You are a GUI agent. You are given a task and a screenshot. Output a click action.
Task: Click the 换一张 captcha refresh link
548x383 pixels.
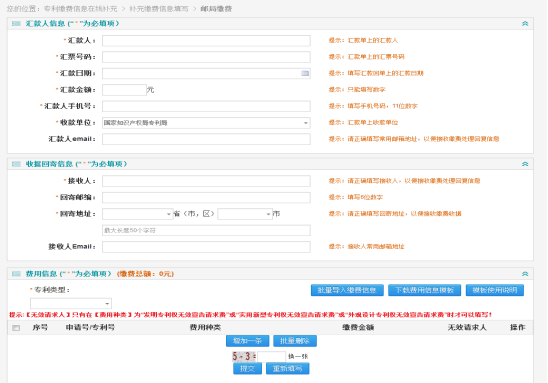(x=298, y=356)
